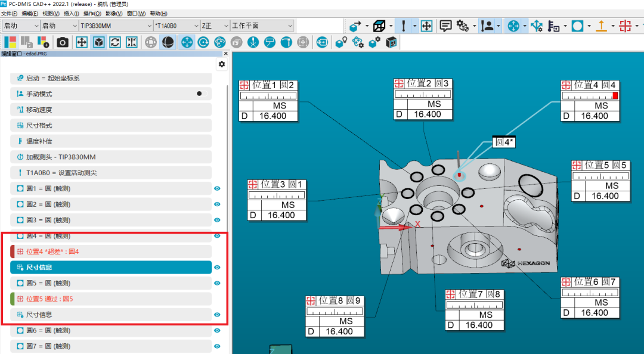This screenshot has height=354, width=644.
Task: Click the auto circle feature icon in toolbar
Action: (x=577, y=26)
